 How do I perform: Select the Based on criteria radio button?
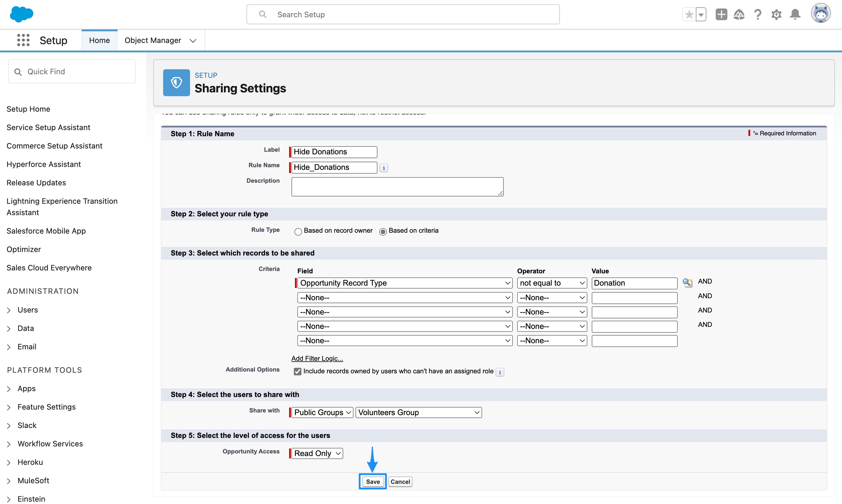(x=383, y=231)
